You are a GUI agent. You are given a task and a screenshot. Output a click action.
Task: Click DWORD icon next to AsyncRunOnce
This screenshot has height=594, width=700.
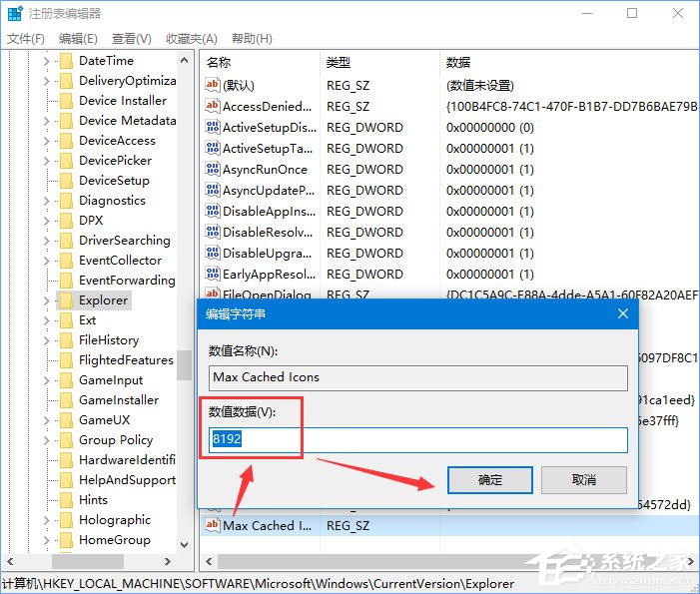point(212,169)
